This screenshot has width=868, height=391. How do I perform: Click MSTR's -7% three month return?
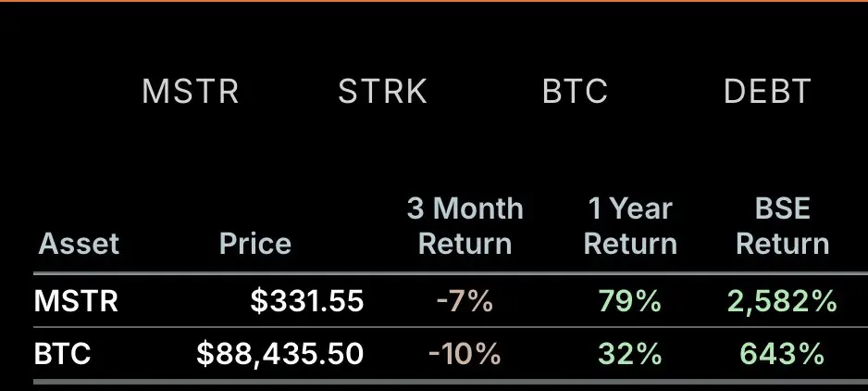465,301
